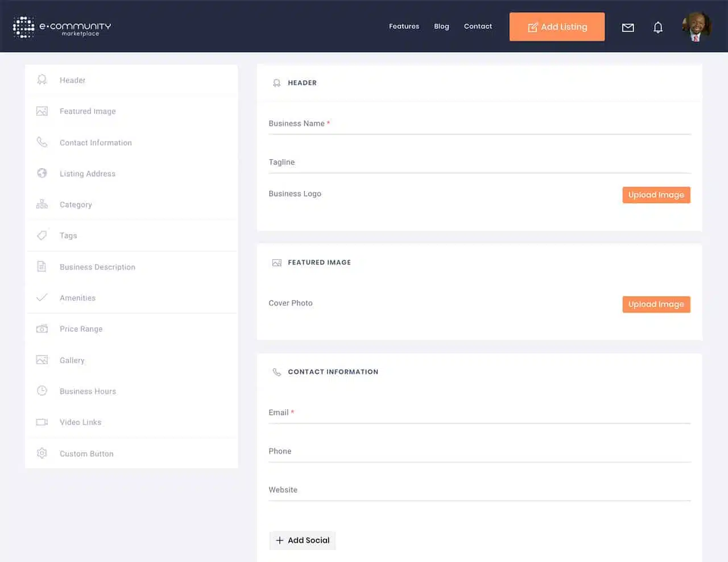Image resolution: width=728 pixels, height=562 pixels.
Task: Upload image for Business Logo
Action: tap(656, 195)
